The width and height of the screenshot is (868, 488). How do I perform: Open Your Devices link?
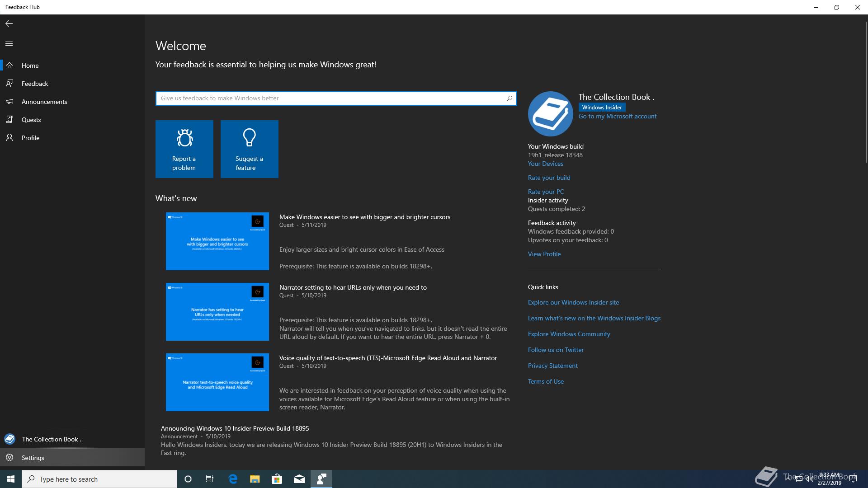546,164
